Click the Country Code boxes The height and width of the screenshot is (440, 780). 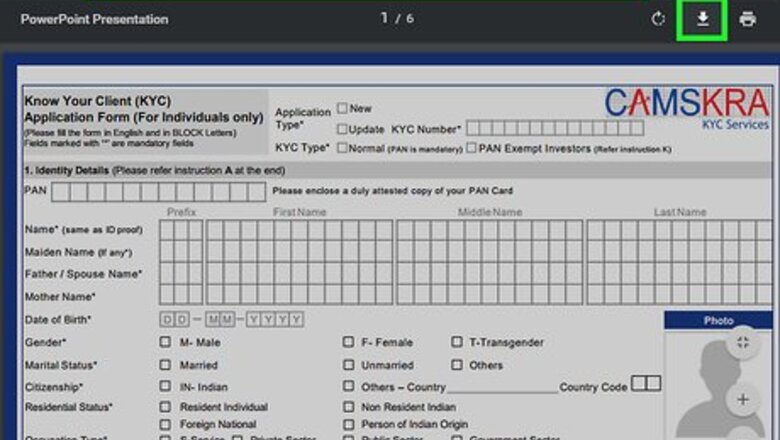(646, 383)
